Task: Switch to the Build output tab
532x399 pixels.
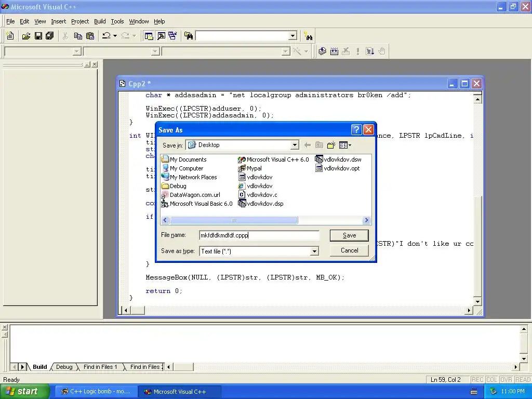Action: [39, 367]
